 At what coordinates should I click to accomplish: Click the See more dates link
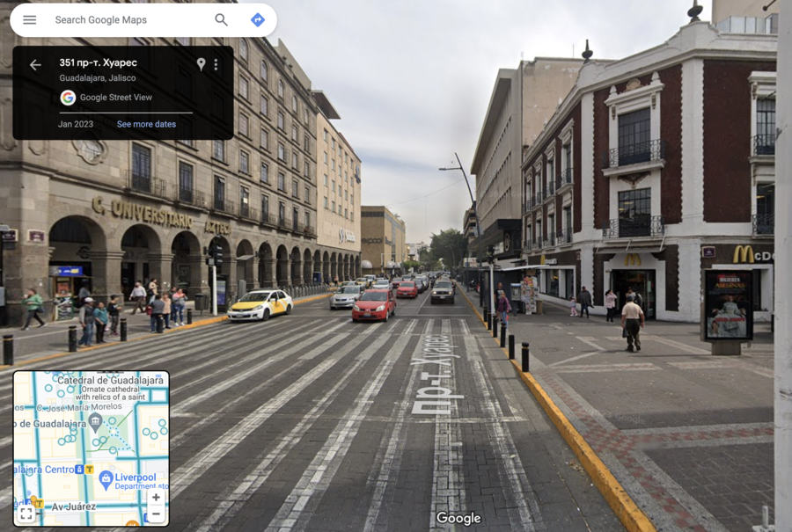(x=146, y=124)
